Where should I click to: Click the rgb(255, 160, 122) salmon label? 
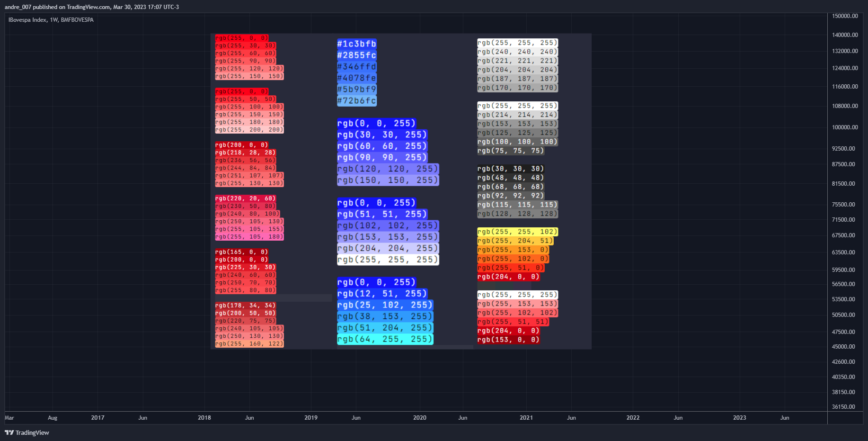pyautogui.click(x=249, y=343)
